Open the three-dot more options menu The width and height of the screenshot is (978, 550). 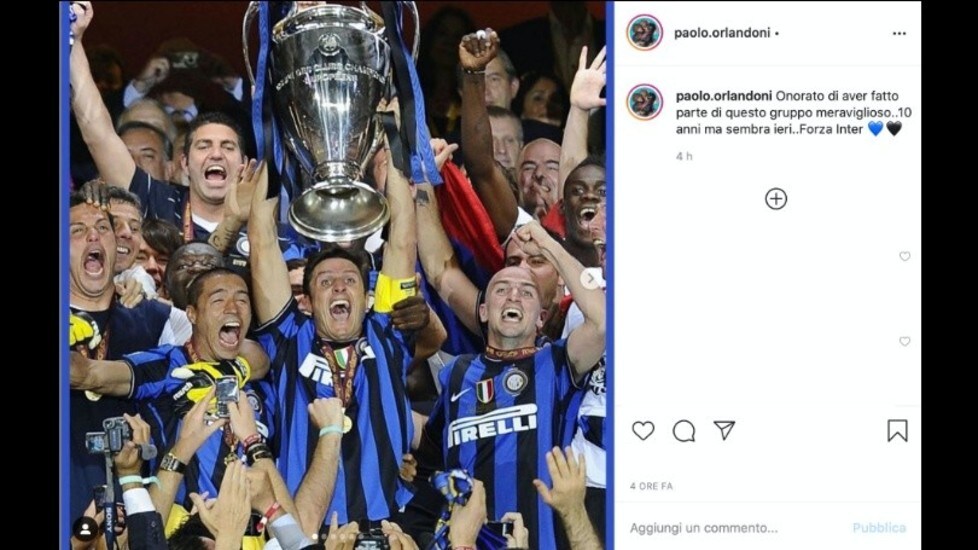click(x=899, y=34)
